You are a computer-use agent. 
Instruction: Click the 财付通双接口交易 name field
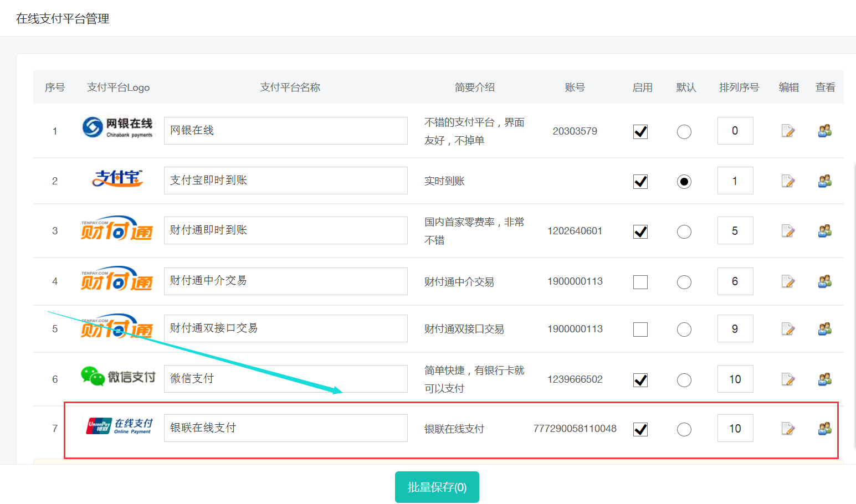pyautogui.click(x=285, y=328)
